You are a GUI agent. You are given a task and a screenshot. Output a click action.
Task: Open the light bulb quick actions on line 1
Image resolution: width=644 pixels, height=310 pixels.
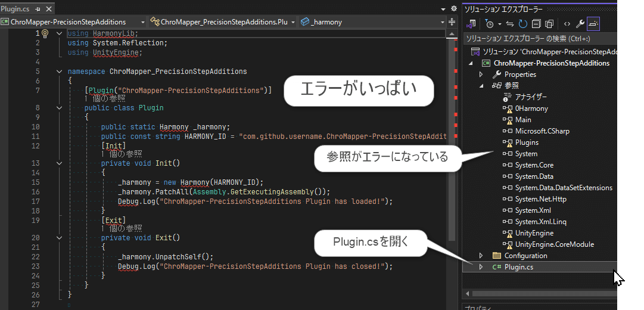[x=45, y=33]
